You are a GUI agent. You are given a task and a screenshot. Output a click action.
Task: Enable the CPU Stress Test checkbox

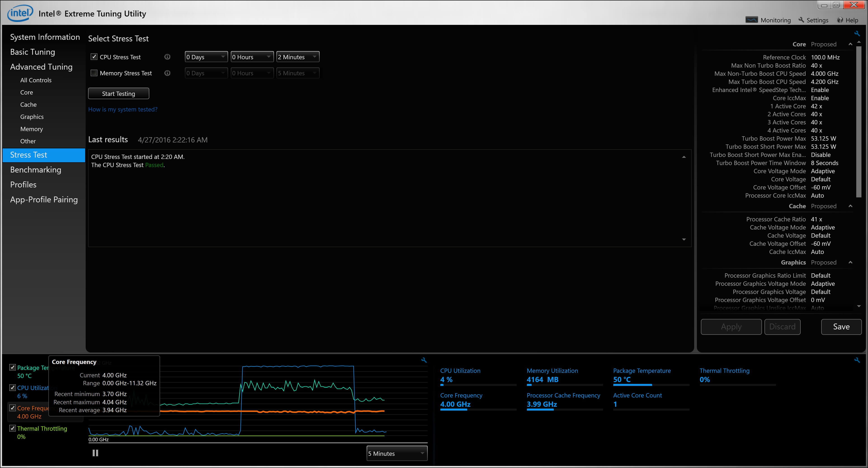(x=94, y=57)
